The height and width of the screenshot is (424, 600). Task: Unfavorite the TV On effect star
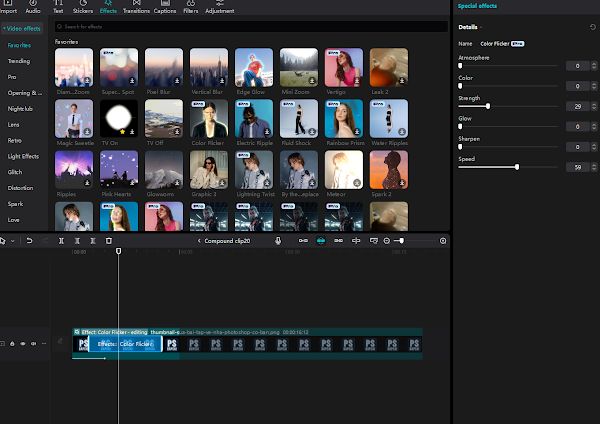click(x=122, y=132)
